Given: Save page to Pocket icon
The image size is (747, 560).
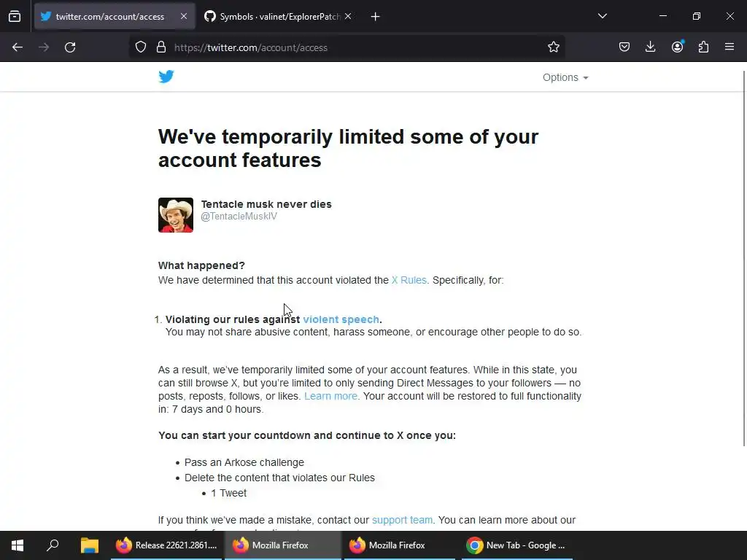Looking at the screenshot, I should (624, 47).
